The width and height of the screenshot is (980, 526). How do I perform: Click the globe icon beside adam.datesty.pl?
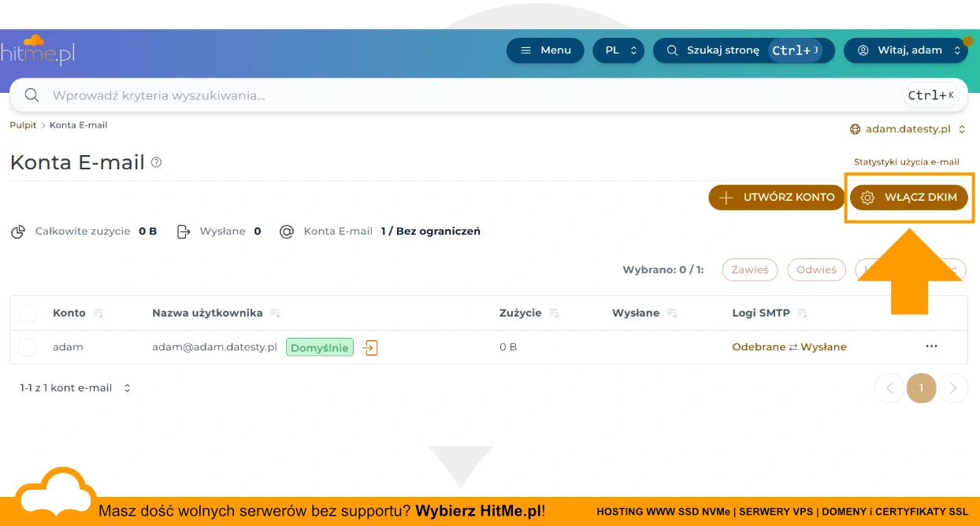tap(856, 129)
